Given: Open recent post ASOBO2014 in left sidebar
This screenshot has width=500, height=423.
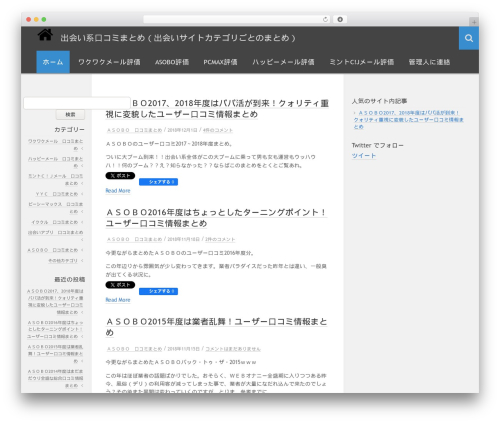Looking at the screenshot, I should coord(55,378).
